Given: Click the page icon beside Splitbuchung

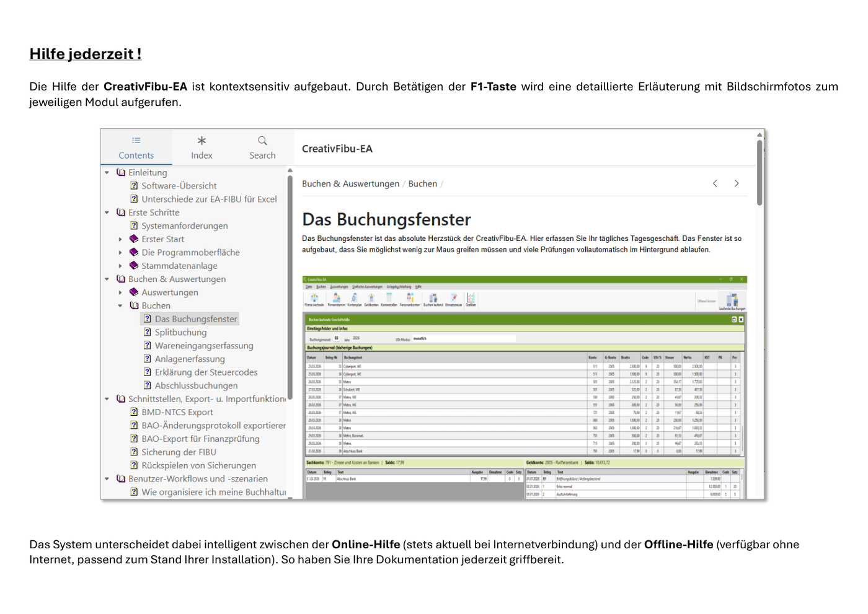Looking at the screenshot, I should pos(148,332).
